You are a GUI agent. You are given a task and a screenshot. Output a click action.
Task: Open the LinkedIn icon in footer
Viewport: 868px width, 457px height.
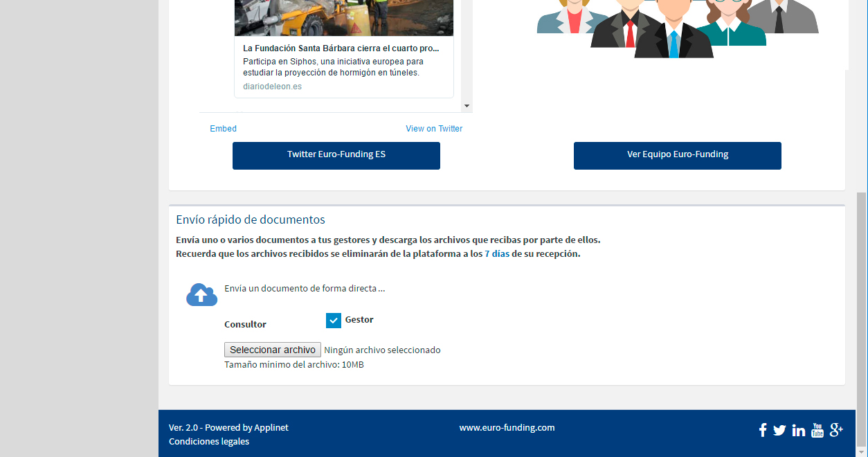pos(798,431)
